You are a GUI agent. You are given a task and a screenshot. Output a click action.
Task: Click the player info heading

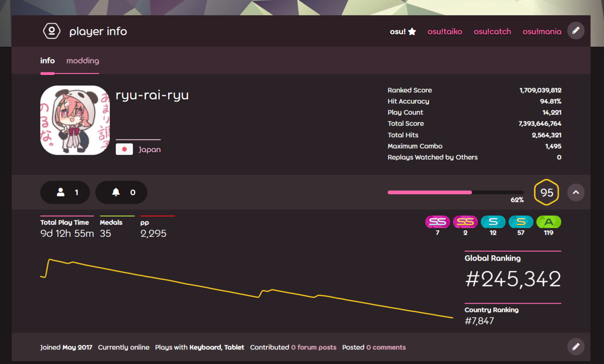coord(98,31)
